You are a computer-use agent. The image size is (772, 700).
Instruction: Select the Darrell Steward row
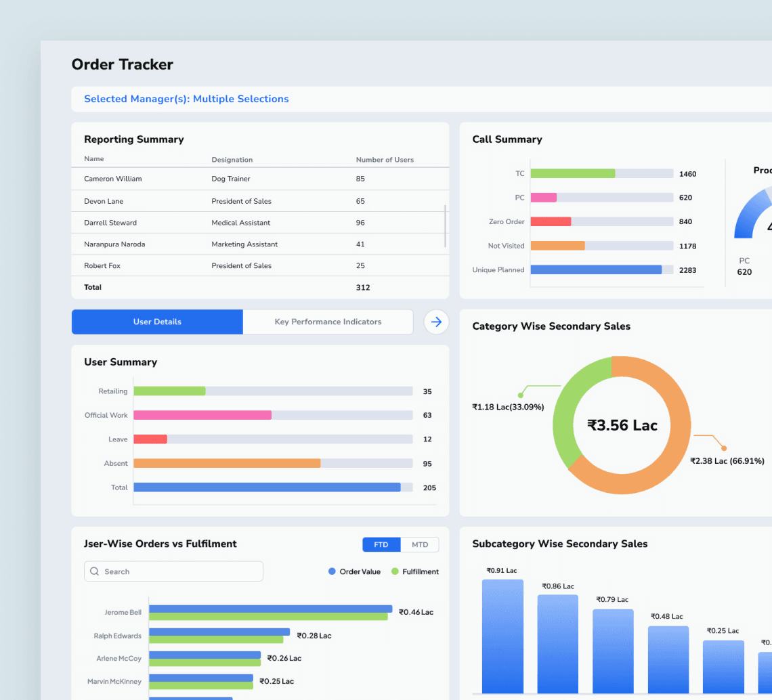260,223
